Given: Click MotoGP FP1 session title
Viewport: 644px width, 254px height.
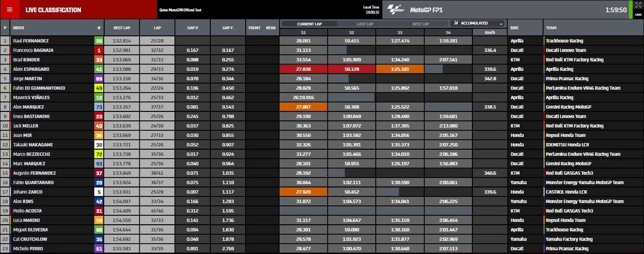Looking at the screenshot, I should 426,10.
